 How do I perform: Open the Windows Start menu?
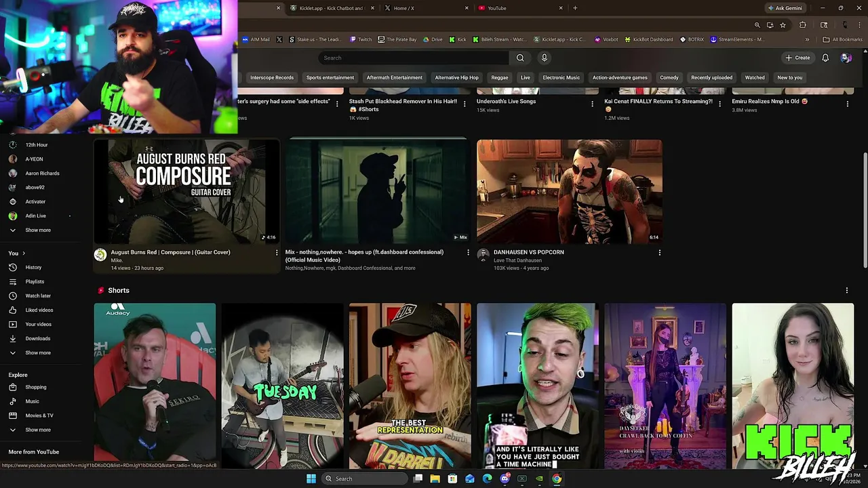coord(311,479)
